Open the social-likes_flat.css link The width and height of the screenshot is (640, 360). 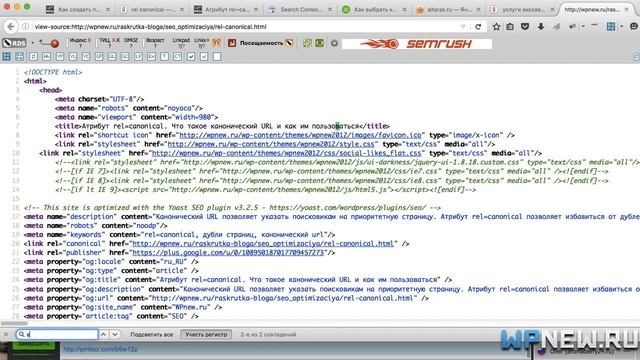pos(286,153)
